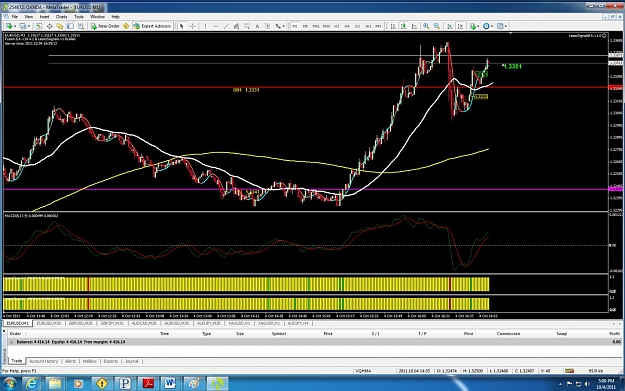Expand the arrows objects dropdown
The image size is (625, 391).
click(283, 26)
